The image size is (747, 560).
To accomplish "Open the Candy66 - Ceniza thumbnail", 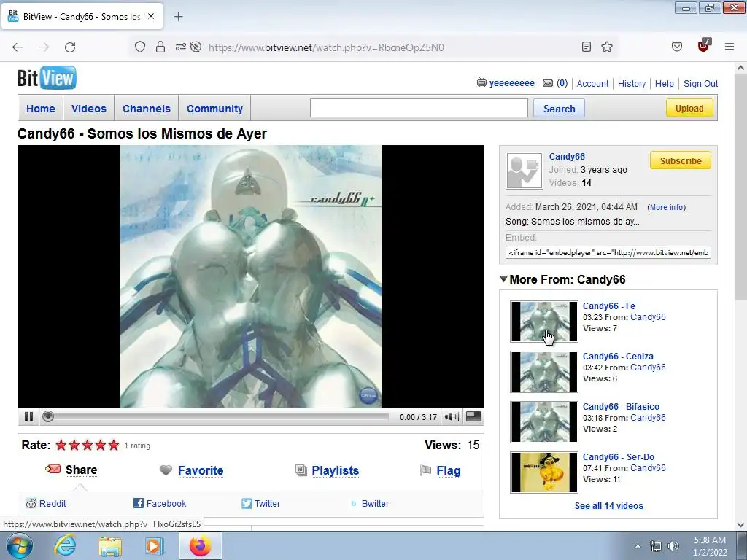I will coord(544,372).
